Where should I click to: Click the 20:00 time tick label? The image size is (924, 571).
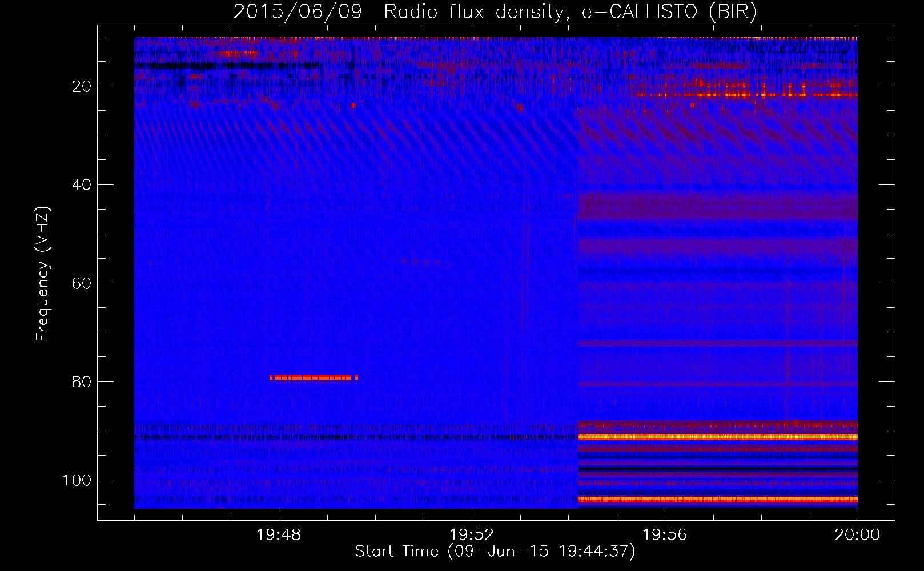[857, 534]
